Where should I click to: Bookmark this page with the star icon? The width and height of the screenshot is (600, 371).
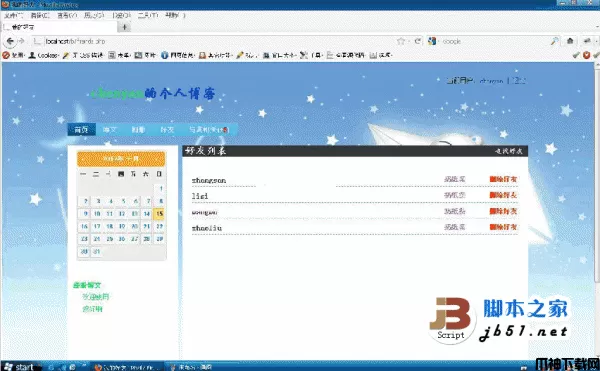click(x=401, y=41)
